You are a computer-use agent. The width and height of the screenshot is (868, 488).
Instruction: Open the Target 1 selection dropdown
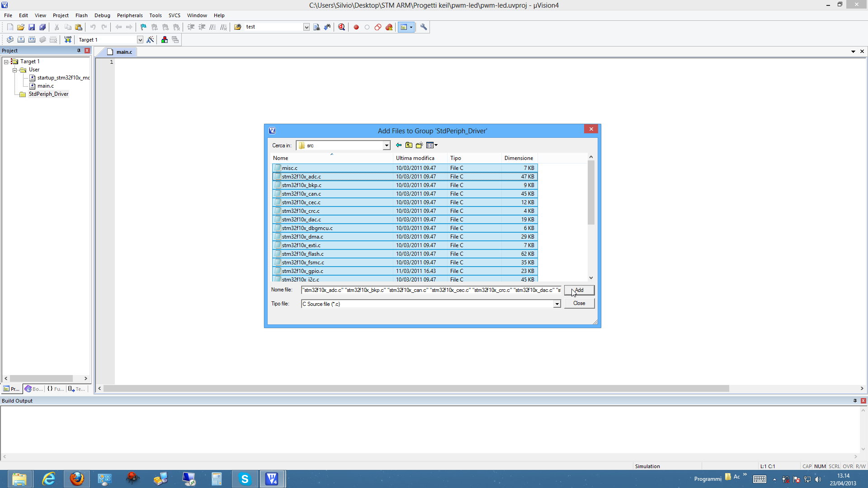point(140,40)
